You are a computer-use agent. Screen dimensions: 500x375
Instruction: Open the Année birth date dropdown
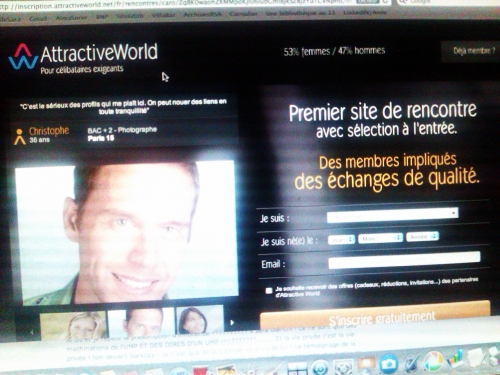422,236
